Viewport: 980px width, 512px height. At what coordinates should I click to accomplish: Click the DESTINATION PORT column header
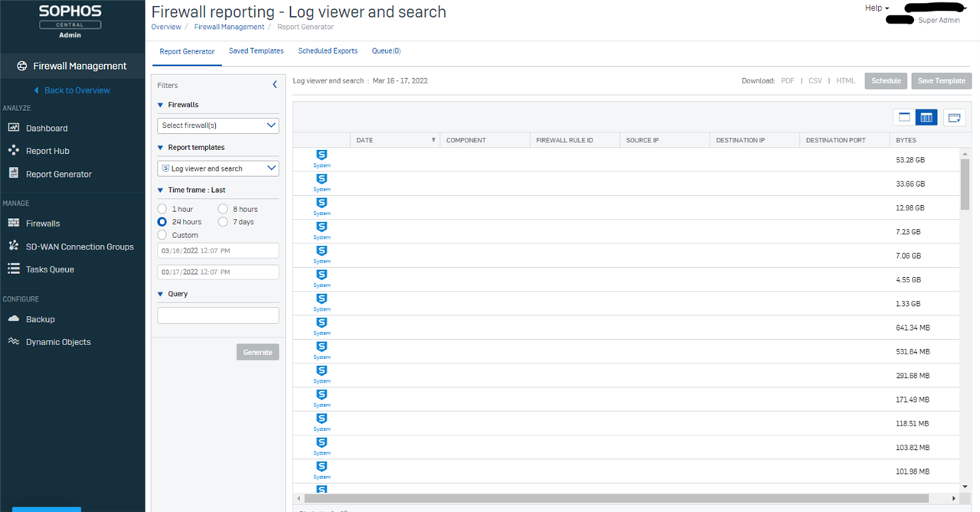(x=844, y=140)
